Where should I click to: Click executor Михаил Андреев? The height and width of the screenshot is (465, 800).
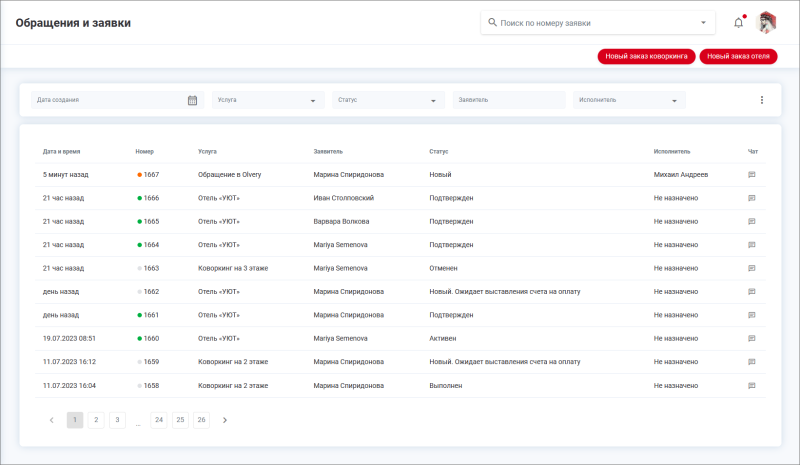point(681,175)
